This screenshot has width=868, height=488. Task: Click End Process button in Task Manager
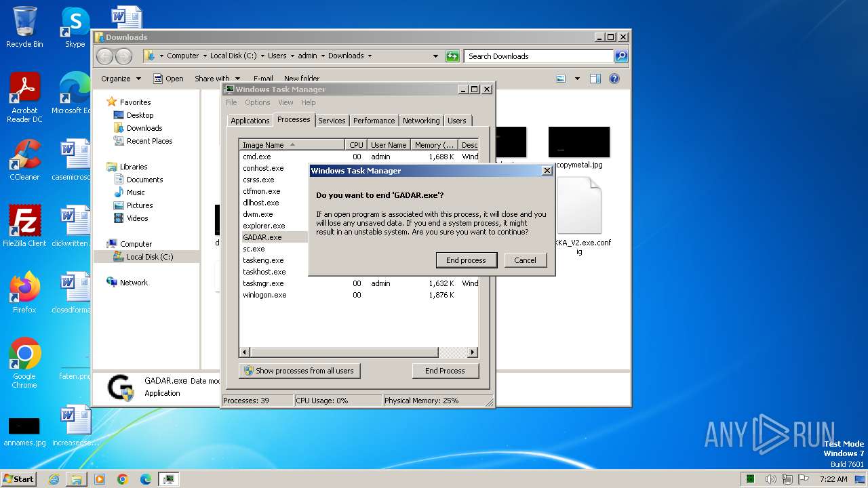pos(445,371)
